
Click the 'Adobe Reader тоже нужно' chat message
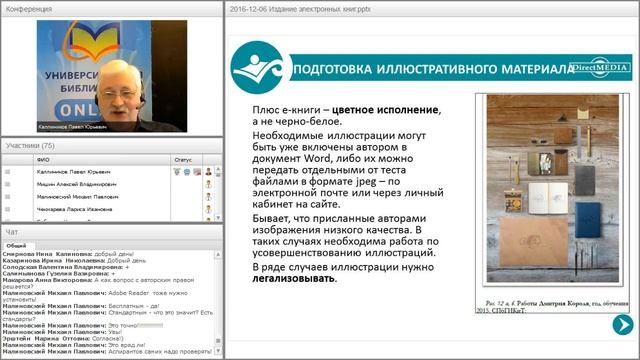[95, 296]
